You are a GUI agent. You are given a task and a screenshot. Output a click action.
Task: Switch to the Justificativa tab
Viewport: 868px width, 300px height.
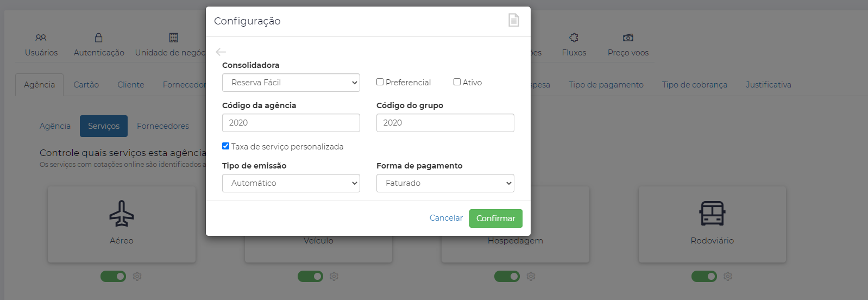[768, 85]
